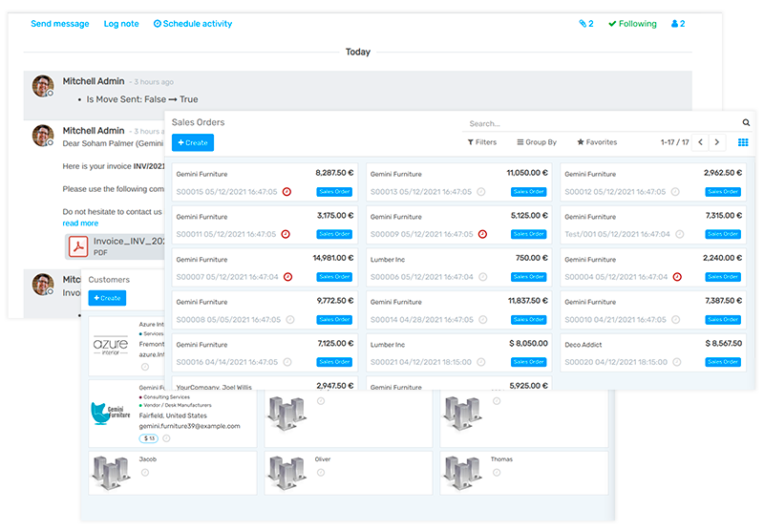
Task: Open the Lumber Inc 750.00 € order
Action: coord(459,267)
